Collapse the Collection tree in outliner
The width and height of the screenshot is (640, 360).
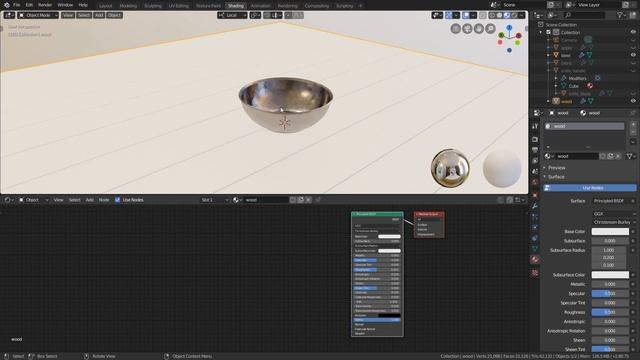(x=541, y=32)
